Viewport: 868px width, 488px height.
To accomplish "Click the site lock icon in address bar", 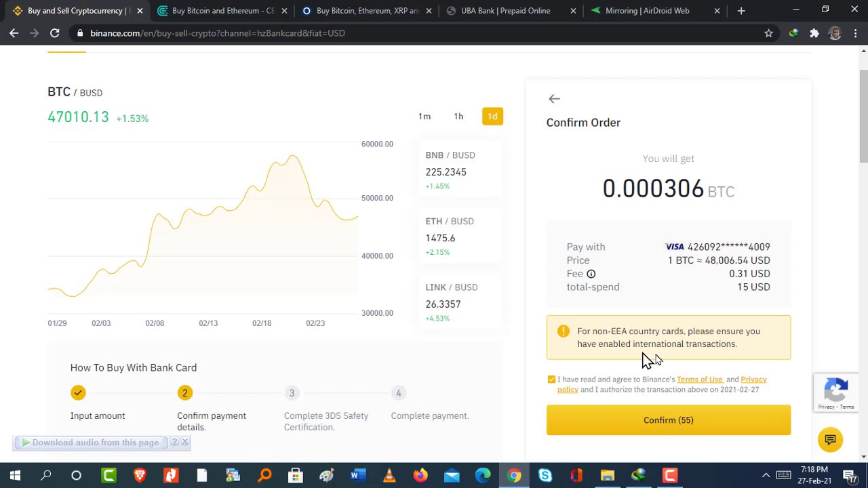I will click(x=80, y=33).
